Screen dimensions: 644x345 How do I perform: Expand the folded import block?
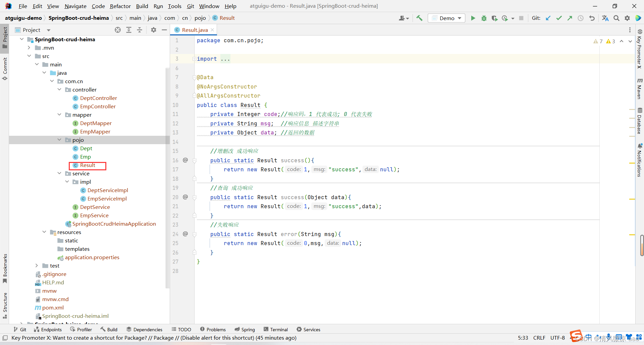194,59
